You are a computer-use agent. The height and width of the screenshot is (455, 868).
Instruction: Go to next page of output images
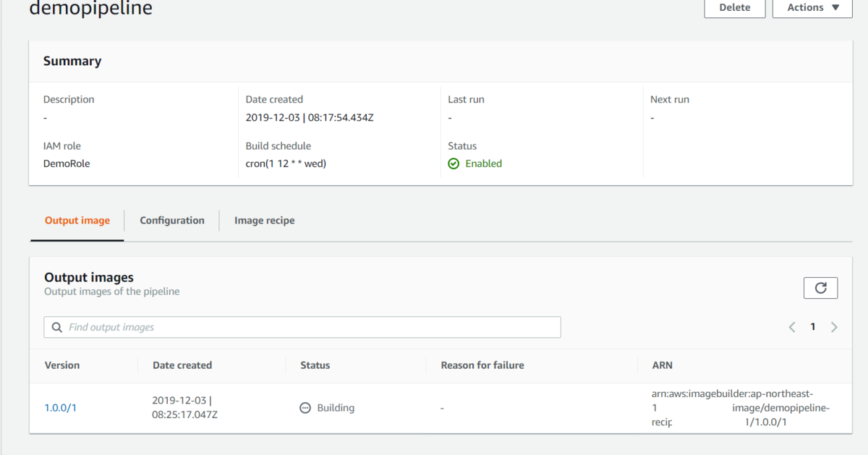tap(834, 327)
